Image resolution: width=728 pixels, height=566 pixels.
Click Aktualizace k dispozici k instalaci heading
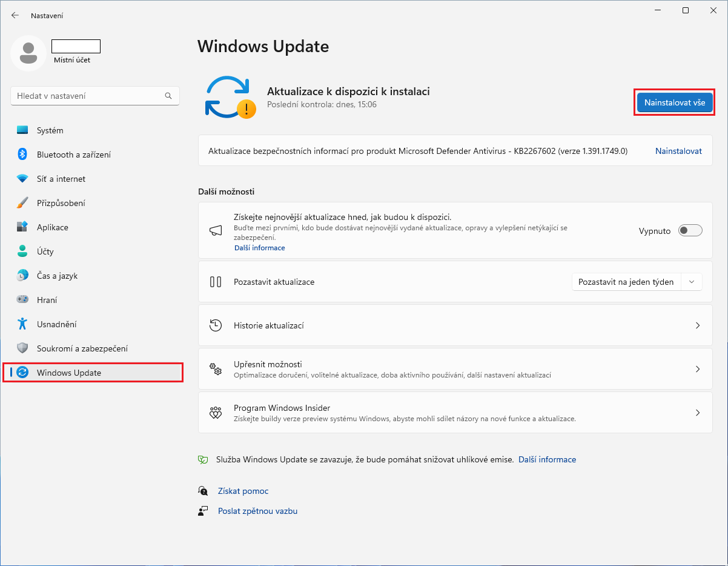coord(348,92)
